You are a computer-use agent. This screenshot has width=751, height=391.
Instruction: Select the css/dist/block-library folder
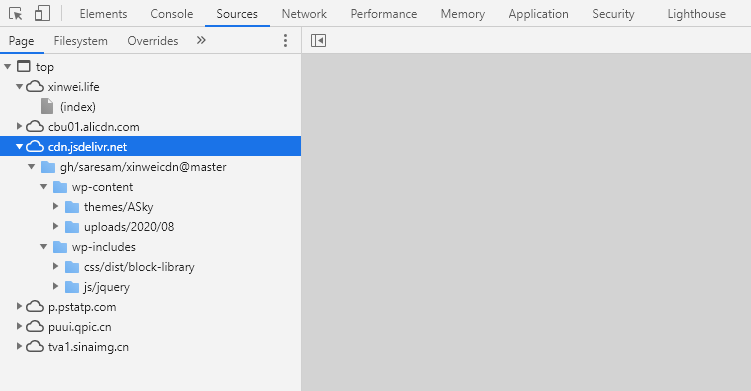139,267
